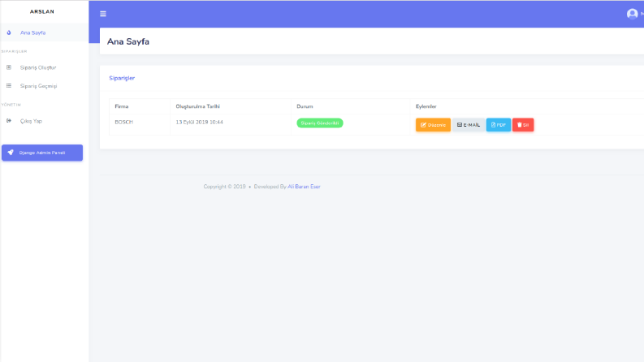Click the Ana Sayfa droplet icon
644x362 pixels.
point(9,32)
